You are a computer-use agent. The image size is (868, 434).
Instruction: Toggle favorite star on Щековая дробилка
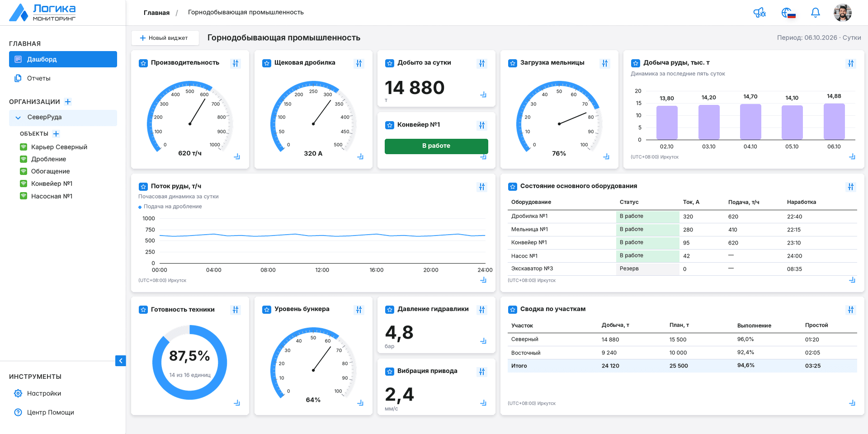[267, 63]
